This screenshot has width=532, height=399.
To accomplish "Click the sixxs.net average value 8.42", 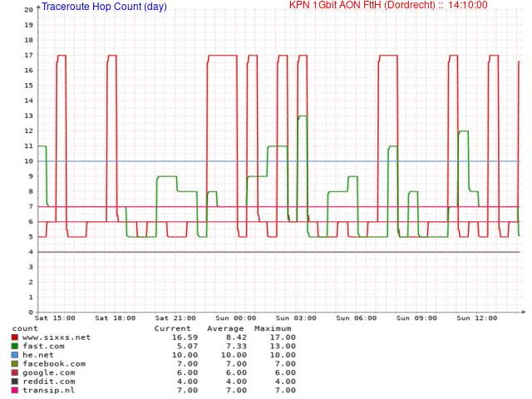I will [x=236, y=337].
